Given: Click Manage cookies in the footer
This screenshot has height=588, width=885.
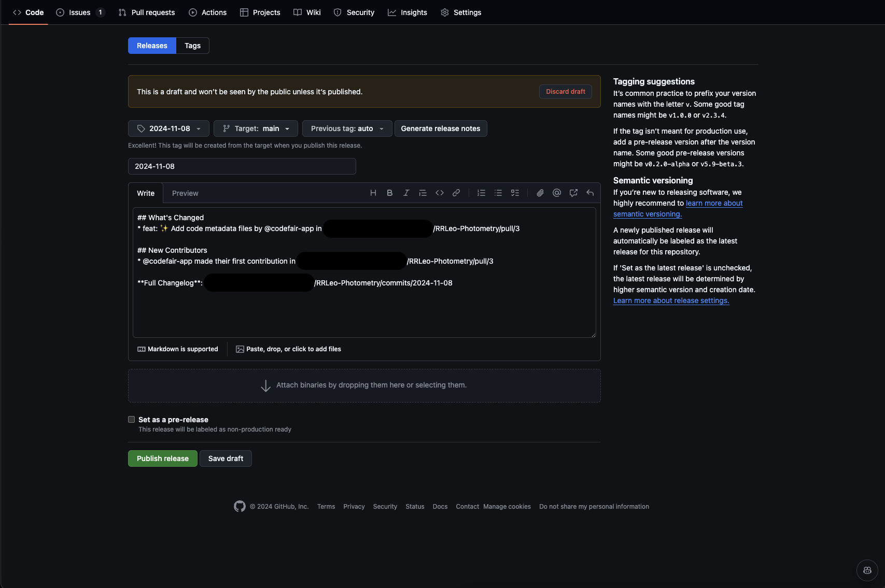Looking at the screenshot, I should pyautogui.click(x=507, y=507).
